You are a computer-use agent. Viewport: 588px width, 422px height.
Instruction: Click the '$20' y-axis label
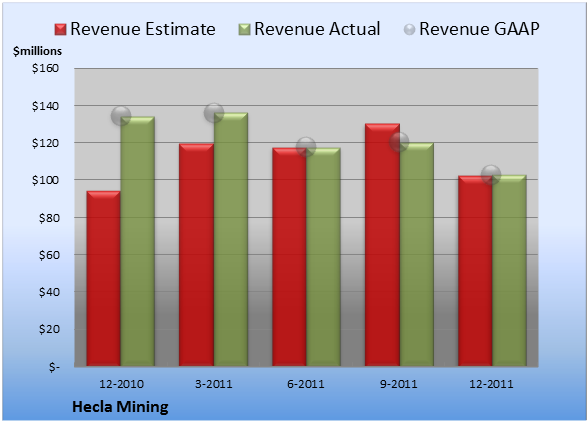pyautogui.click(x=49, y=329)
